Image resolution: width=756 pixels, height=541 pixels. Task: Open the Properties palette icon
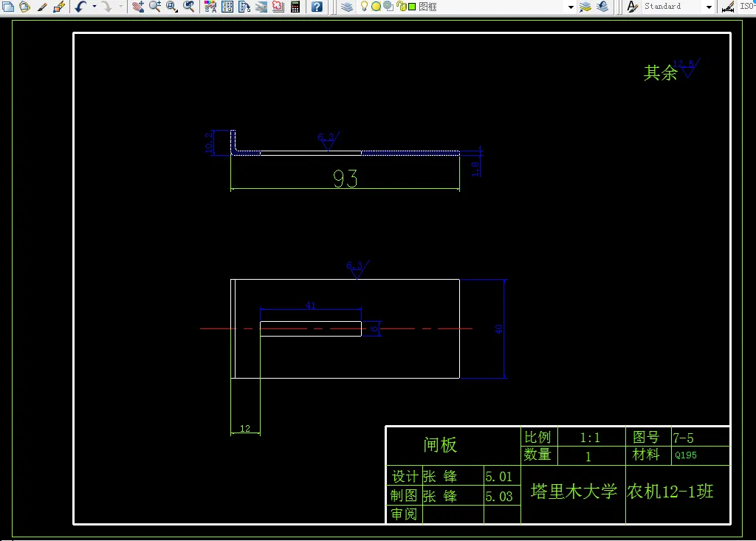tap(210, 7)
